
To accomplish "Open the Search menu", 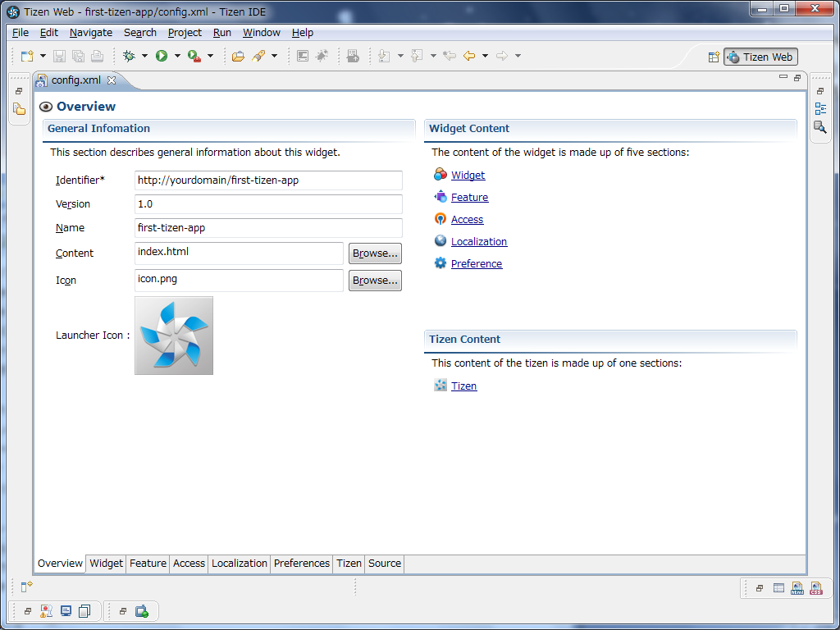I will click(x=140, y=33).
